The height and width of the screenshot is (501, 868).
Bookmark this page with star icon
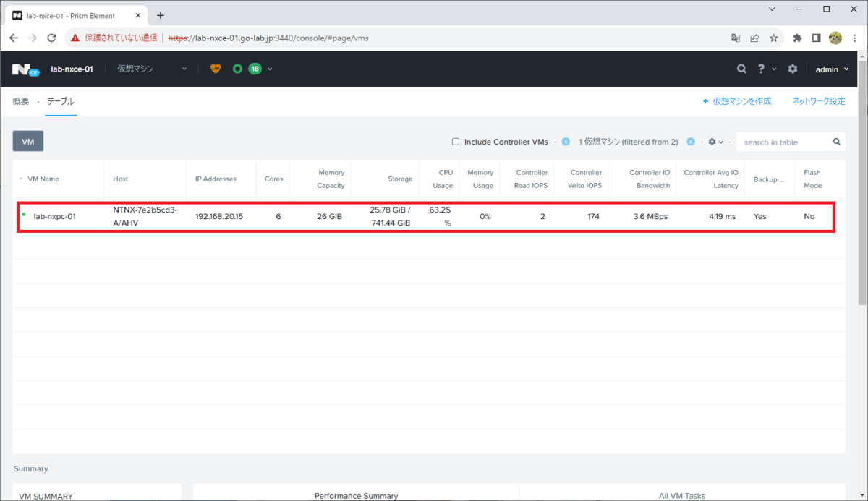point(773,38)
